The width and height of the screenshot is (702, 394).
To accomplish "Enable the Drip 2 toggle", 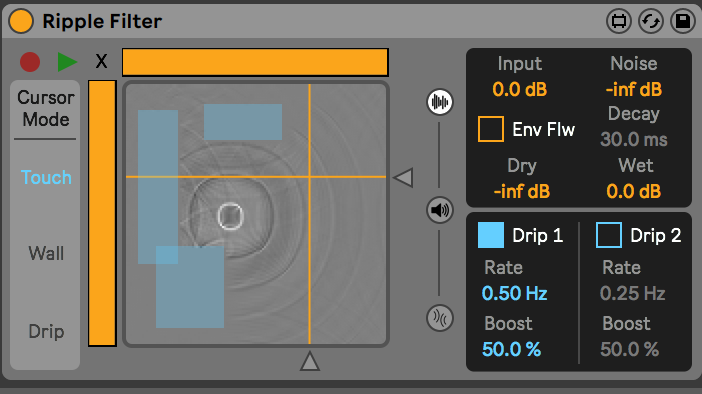I will (x=609, y=235).
